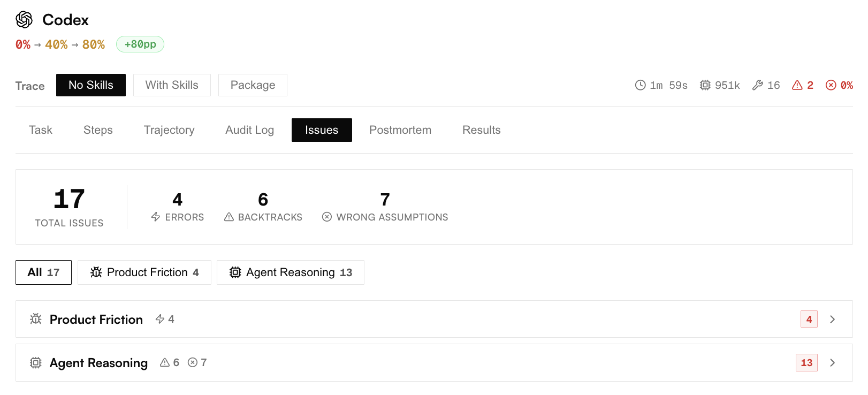The height and width of the screenshot is (395, 868).
Task: Click the bolt icon in Product Friction row
Action: coord(160,319)
